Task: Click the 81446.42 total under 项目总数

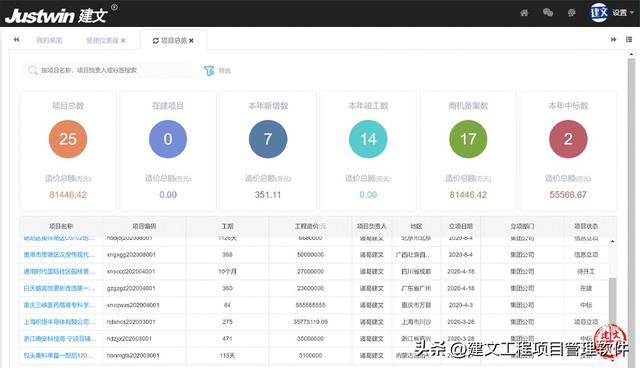Action: coord(68,195)
